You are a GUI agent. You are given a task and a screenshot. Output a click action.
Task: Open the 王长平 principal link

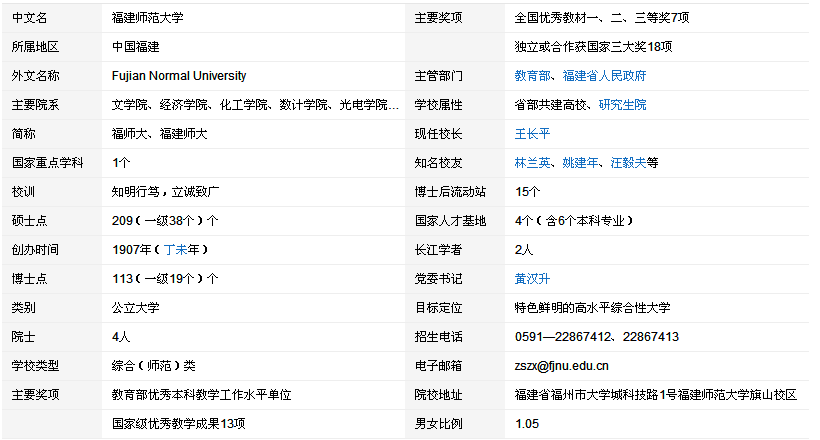(x=532, y=134)
